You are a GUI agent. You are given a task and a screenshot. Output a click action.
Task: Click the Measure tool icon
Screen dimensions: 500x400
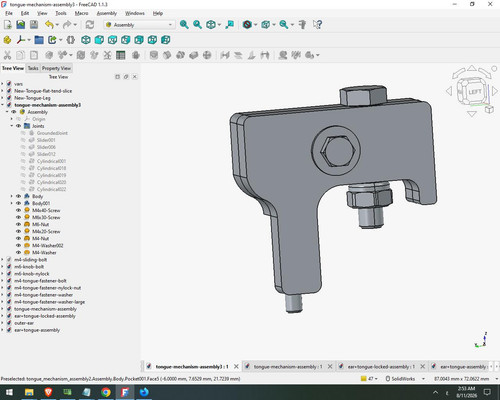click(303, 25)
